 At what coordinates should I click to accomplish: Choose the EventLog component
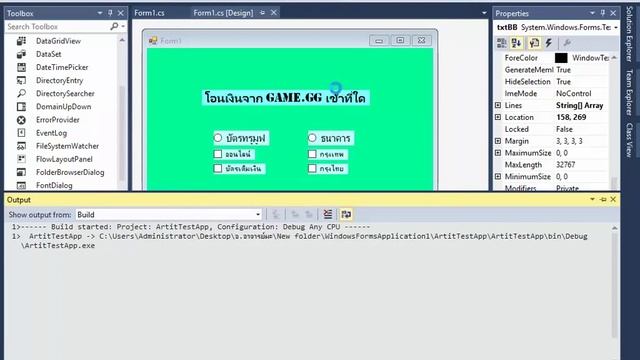(x=51, y=133)
